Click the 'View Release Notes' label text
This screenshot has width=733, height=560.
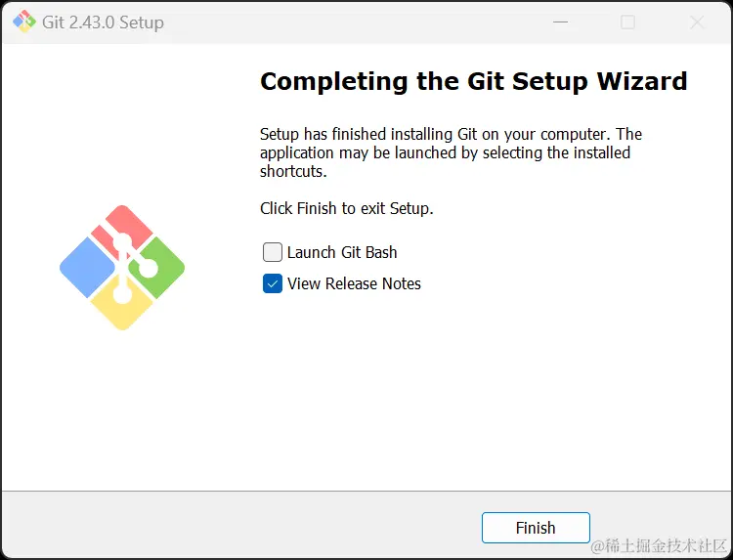pyautogui.click(x=354, y=283)
